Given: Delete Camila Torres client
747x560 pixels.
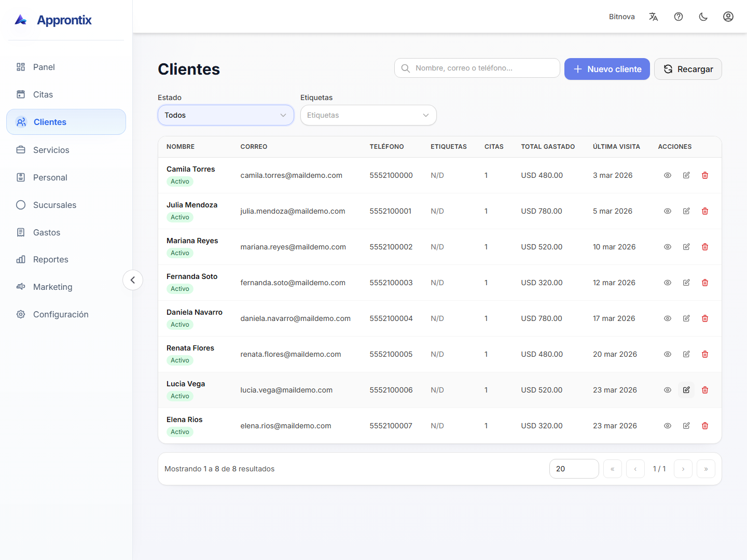Looking at the screenshot, I should (705, 175).
